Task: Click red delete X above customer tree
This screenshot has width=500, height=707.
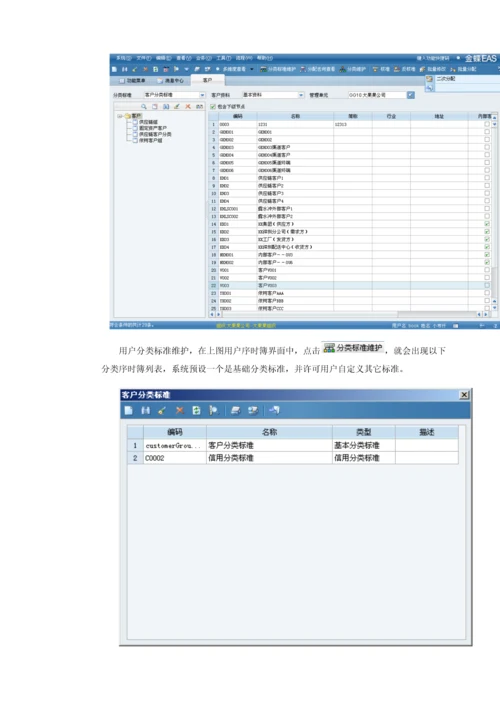Action: click(x=188, y=106)
